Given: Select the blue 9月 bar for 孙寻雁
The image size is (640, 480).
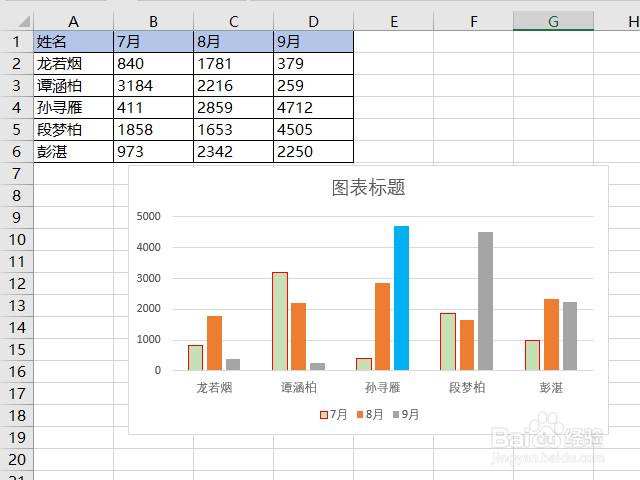Looking at the screenshot, I should (401, 298).
